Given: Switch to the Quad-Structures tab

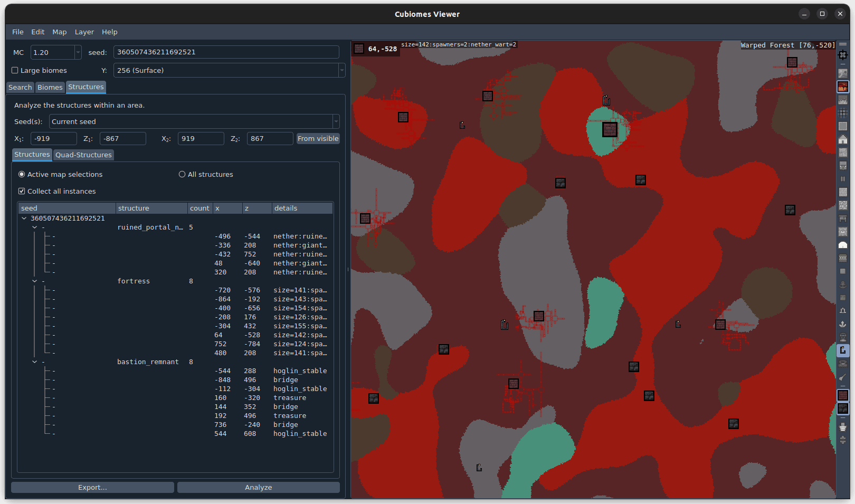Looking at the screenshot, I should (83, 155).
